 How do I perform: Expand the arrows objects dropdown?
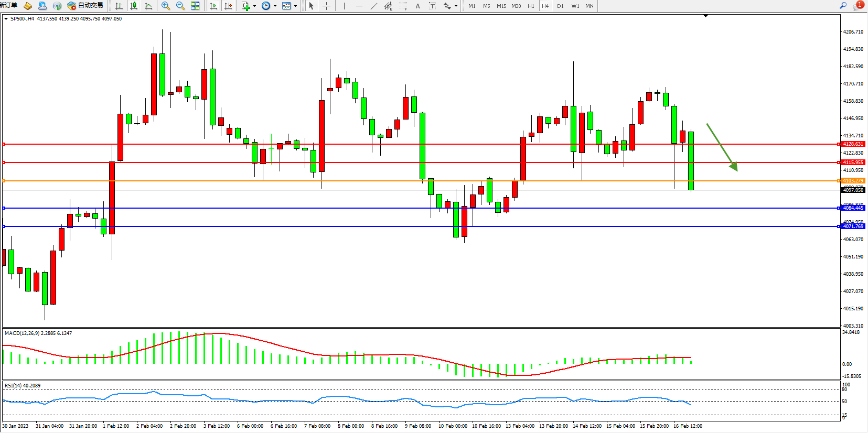(x=456, y=6)
